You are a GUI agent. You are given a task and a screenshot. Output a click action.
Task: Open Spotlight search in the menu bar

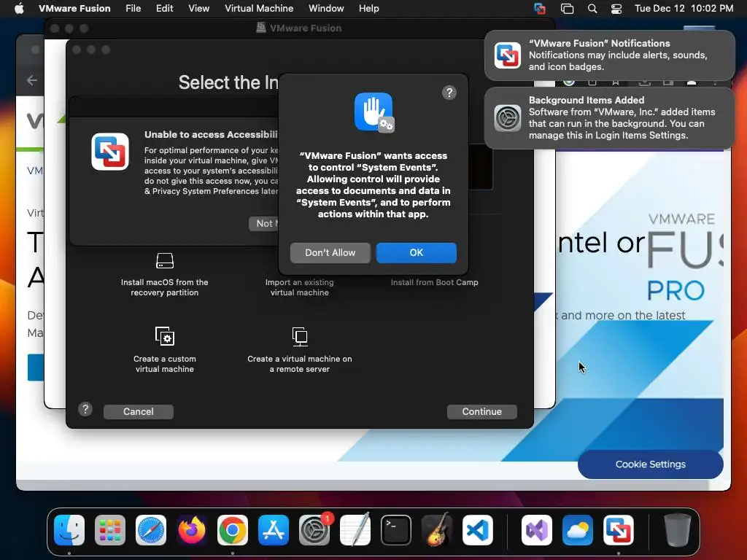click(592, 8)
